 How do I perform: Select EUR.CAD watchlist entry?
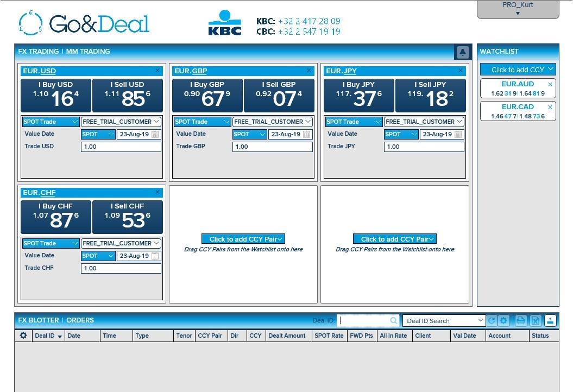click(x=518, y=111)
